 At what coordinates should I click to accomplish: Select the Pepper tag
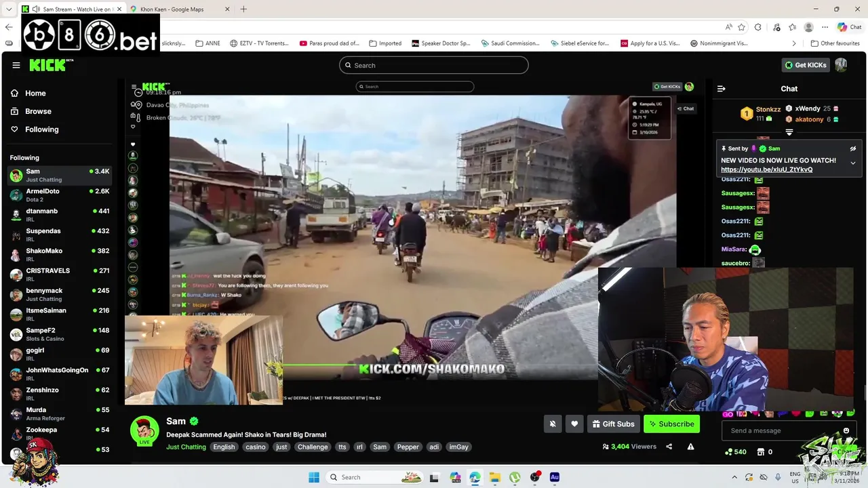point(408,447)
